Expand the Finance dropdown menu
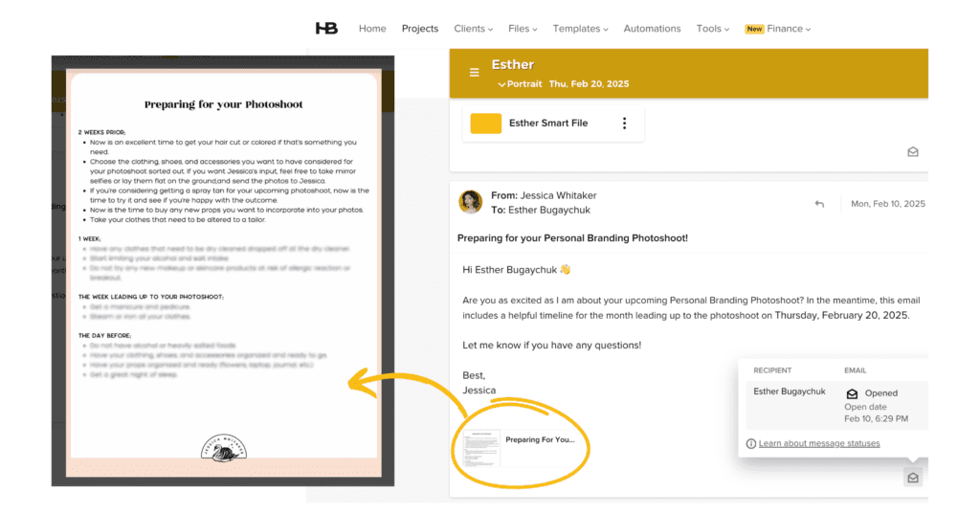 coord(789,29)
